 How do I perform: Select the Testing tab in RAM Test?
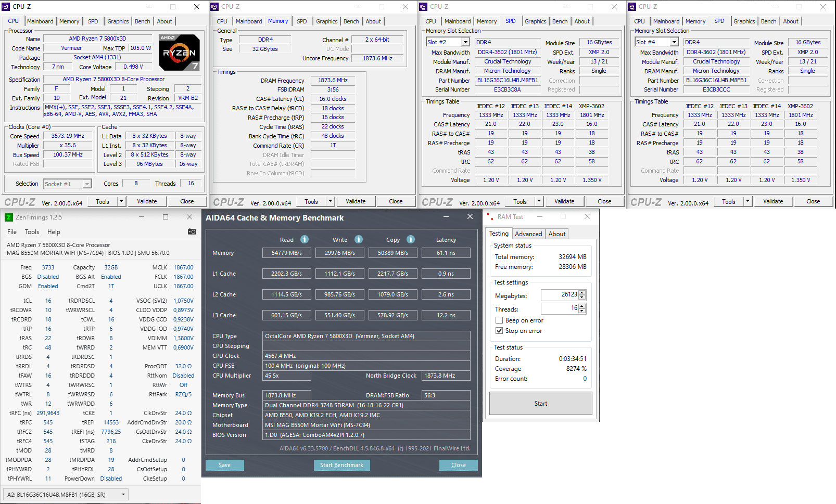coord(499,234)
